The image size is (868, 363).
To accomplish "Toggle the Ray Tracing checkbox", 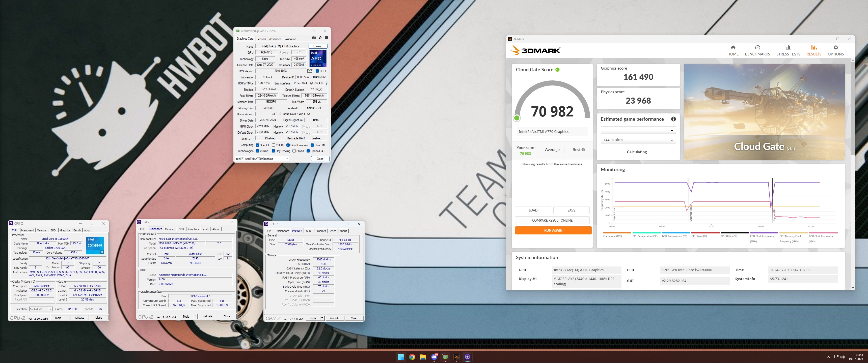I will 273,151.
